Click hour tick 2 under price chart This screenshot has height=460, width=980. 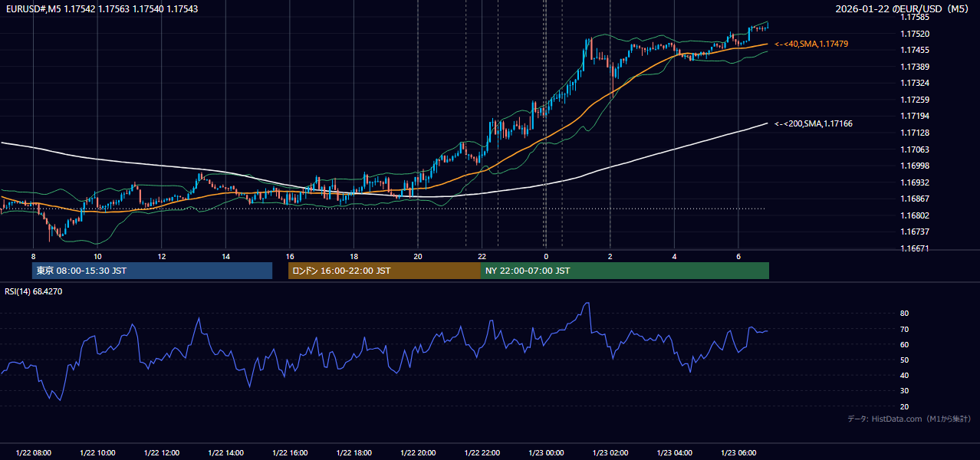tap(610, 256)
